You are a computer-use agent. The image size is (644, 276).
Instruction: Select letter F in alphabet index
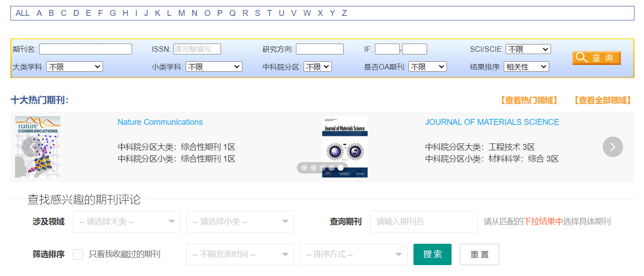(100, 13)
